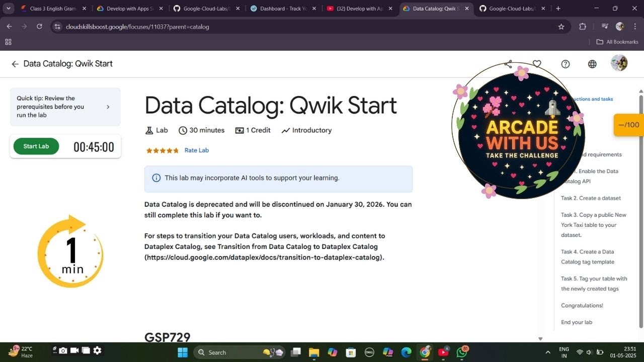Jump to Task 2. Create a dataset
The width and height of the screenshot is (644, 362).
[x=591, y=198]
